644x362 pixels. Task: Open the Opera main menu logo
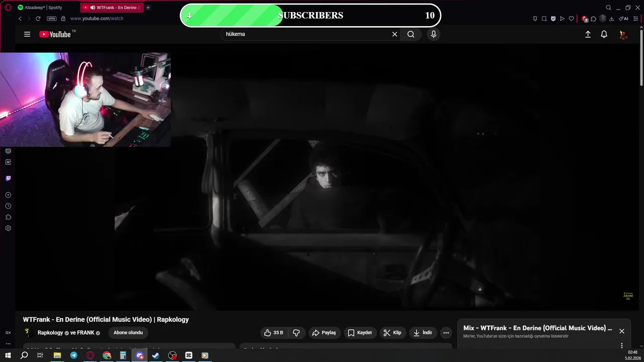tap(8, 8)
